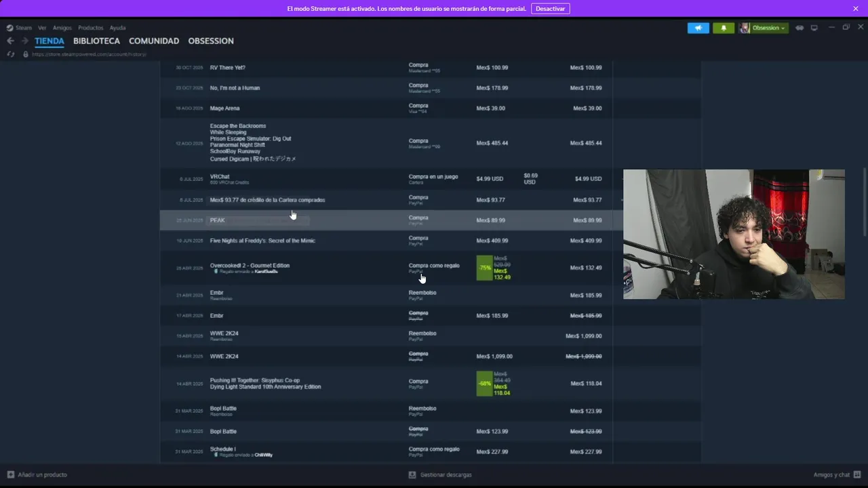Close the Streamer mode banner
This screenshot has height=488, width=868.
pyautogui.click(x=856, y=9)
